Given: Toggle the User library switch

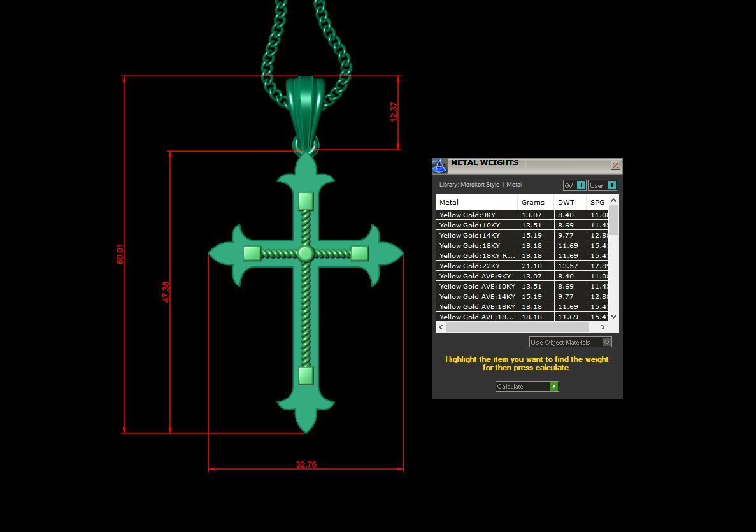Looking at the screenshot, I should 603,185.
